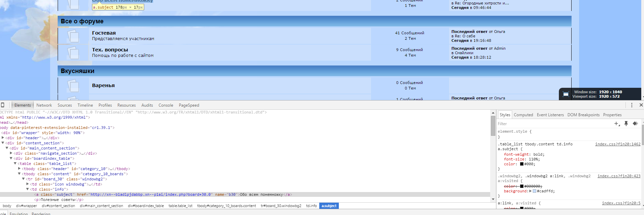
Task: Open the Тех. вопросы board link
Action: point(110,50)
